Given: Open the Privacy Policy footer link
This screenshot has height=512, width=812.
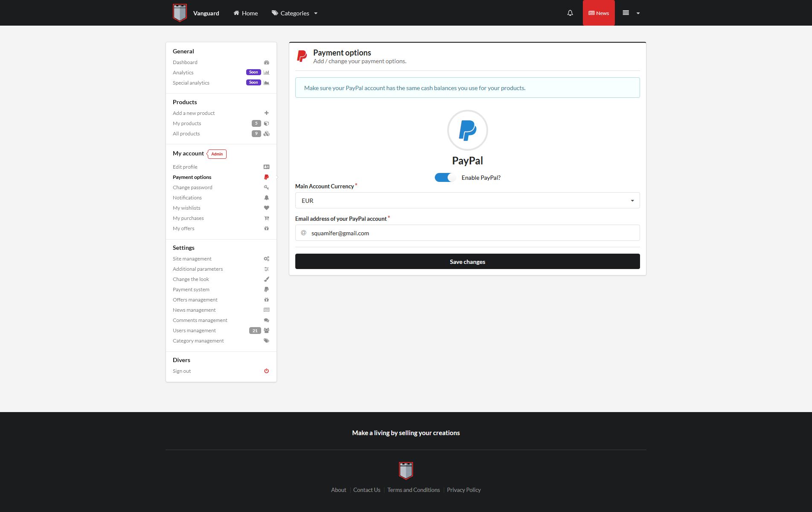Looking at the screenshot, I should point(464,490).
